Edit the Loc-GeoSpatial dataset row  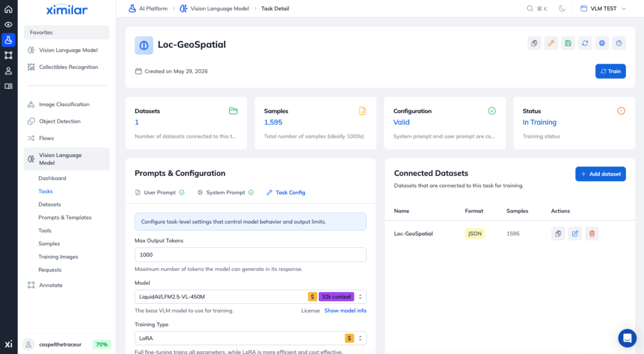click(575, 234)
